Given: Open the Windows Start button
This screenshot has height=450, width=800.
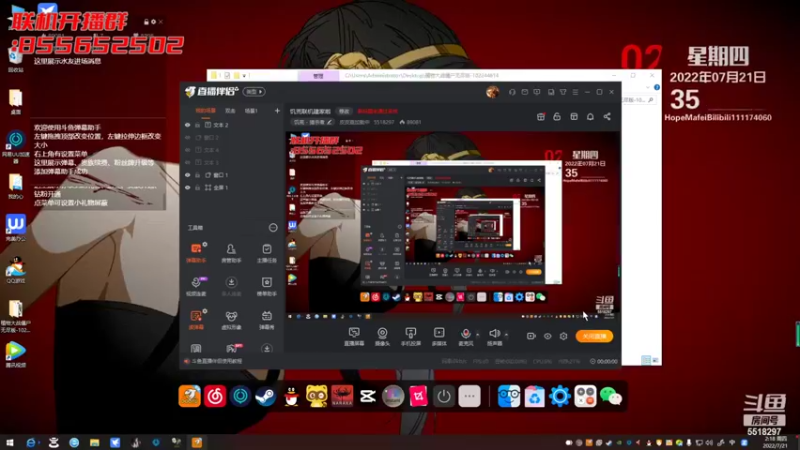Looking at the screenshot, I should pos(9,442).
